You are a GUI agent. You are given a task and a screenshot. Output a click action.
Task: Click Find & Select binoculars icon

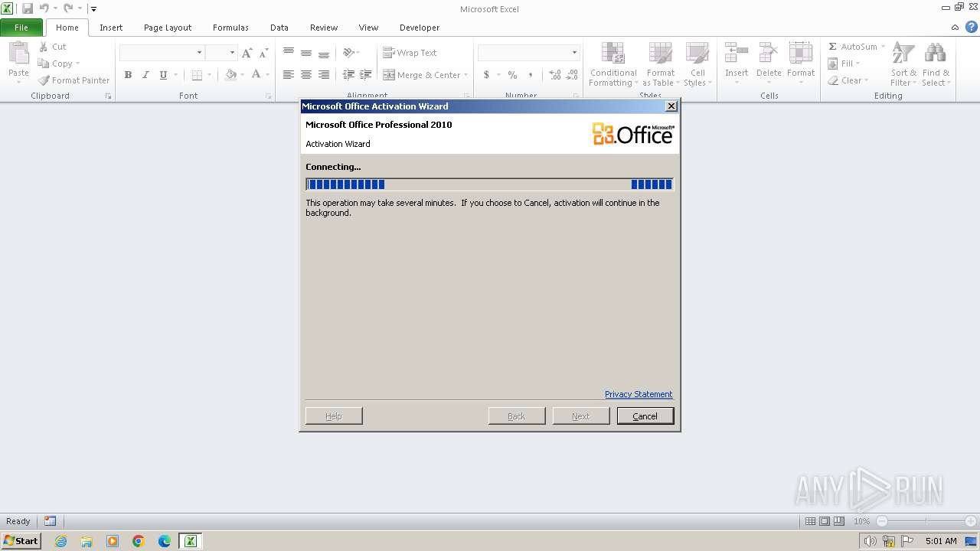pos(935,54)
